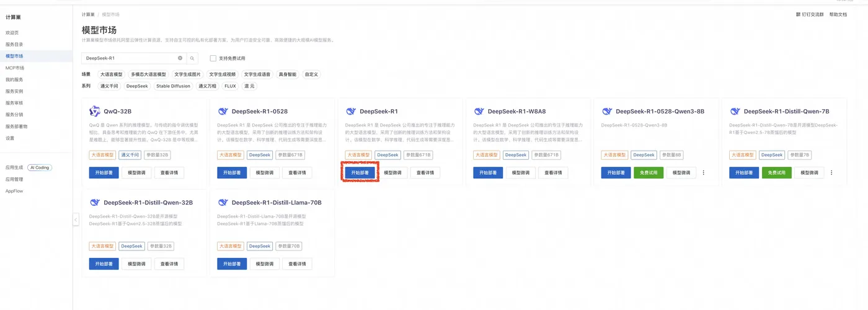The height and width of the screenshot is (310, 868).
Task: Filter by 文字生成视频 scene tag
Action: [x=222, y=74]
